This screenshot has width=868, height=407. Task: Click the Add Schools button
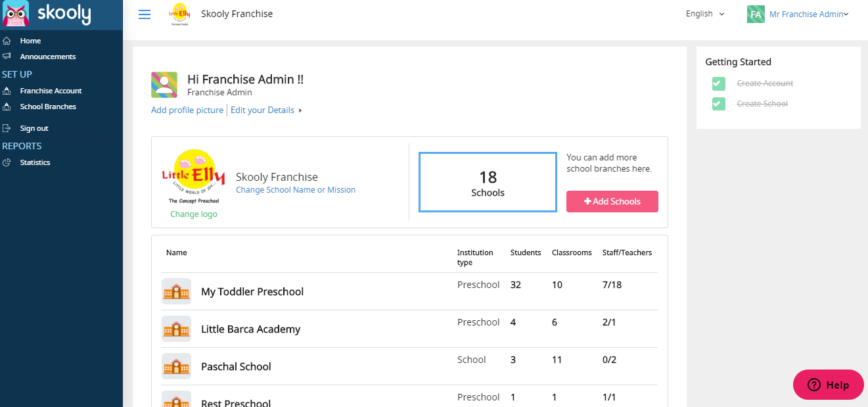point(612,201)
